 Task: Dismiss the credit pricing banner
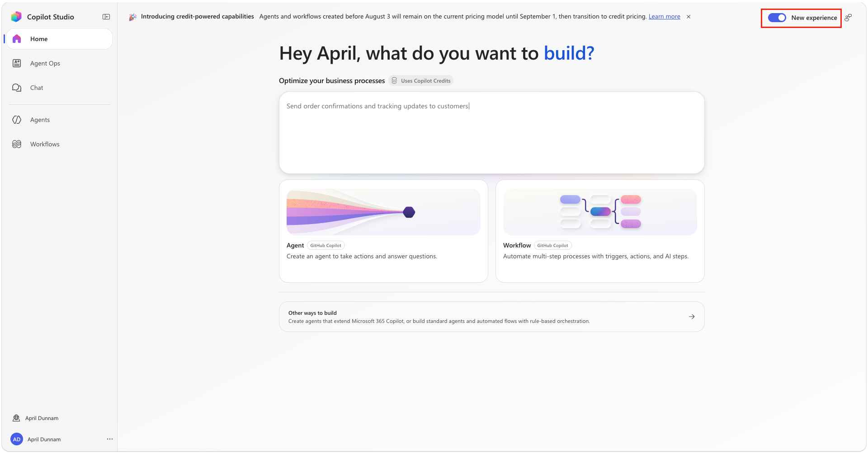click(x=689, y=17)
